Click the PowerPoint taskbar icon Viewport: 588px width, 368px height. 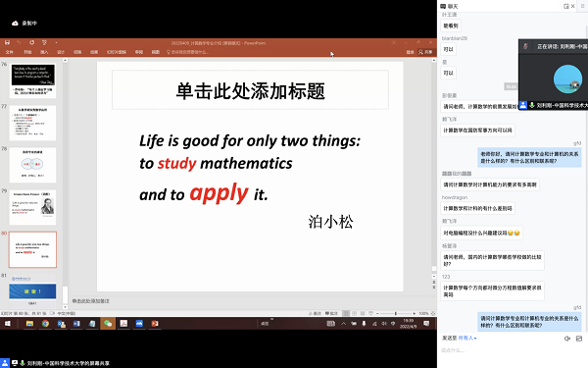pos(155,323)
